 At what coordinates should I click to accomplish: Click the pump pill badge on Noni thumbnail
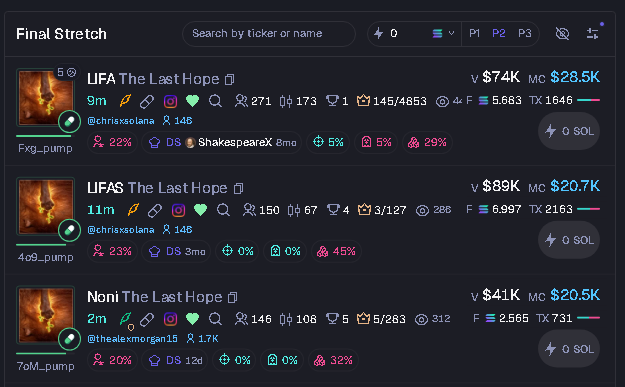69,339
